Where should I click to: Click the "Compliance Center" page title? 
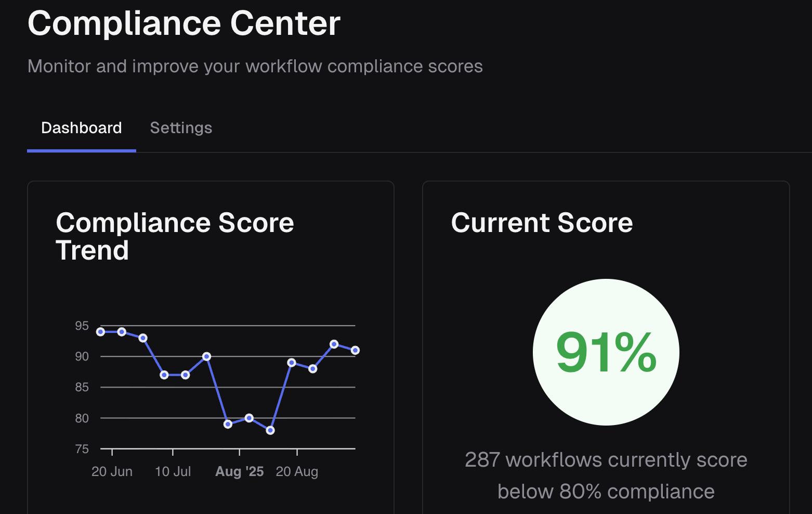(x=184, y=23)
